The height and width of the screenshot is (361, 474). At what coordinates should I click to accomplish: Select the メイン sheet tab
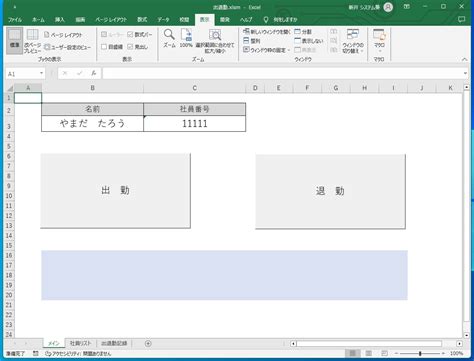point(53,343)
